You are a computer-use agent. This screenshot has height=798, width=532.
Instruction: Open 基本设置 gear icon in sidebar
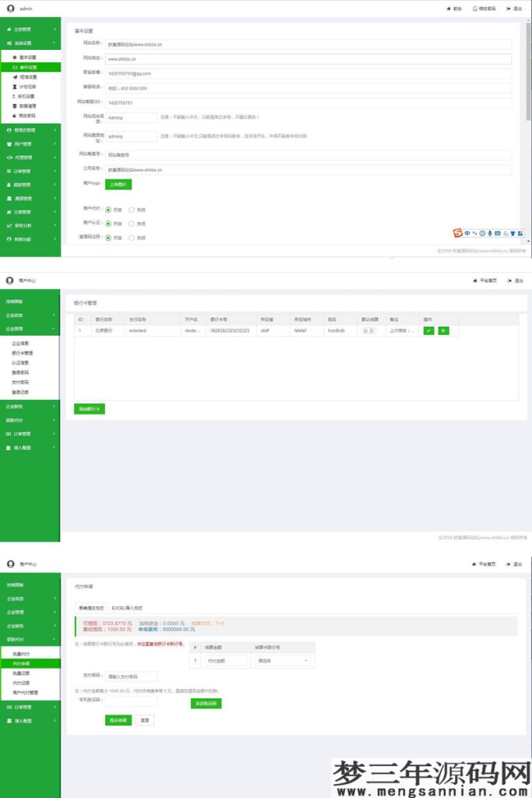pyautogui.click(x=15, y=58)
